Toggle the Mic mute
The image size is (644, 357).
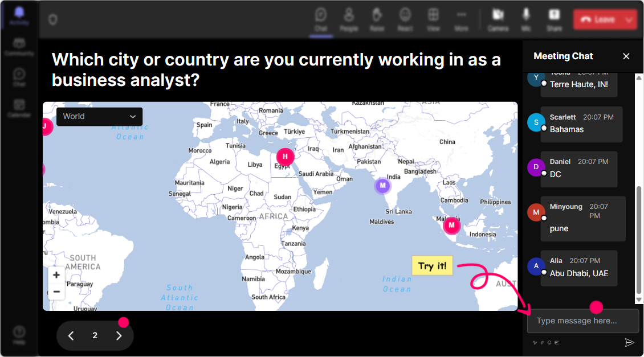[x=526, y=20]
